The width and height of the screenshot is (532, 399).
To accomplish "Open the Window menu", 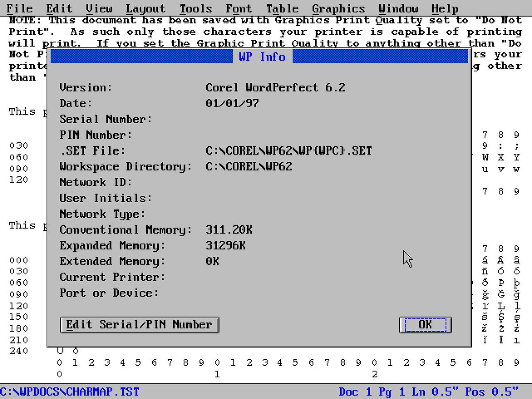I will tap(399, 8).
